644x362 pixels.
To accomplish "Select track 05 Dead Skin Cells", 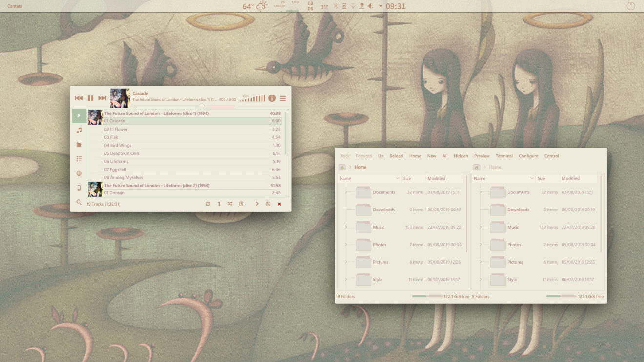I will click(x=185, y=153).
